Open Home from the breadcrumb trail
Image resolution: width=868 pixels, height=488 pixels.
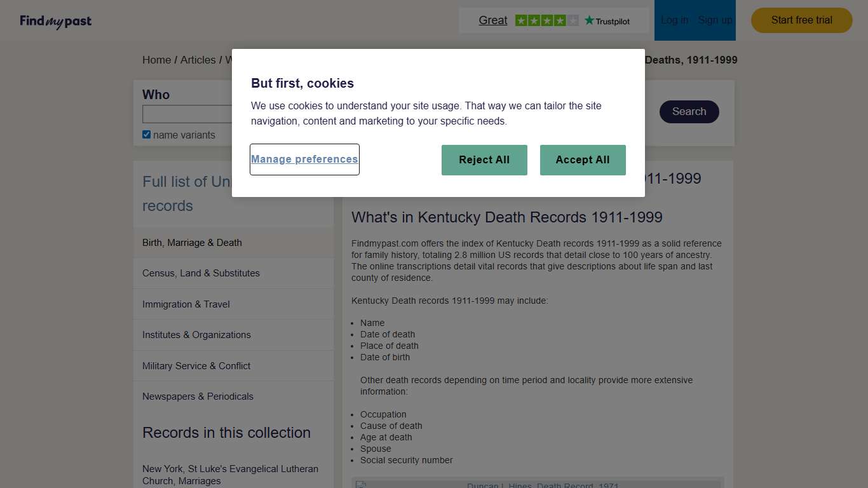[x=156, y=60]
